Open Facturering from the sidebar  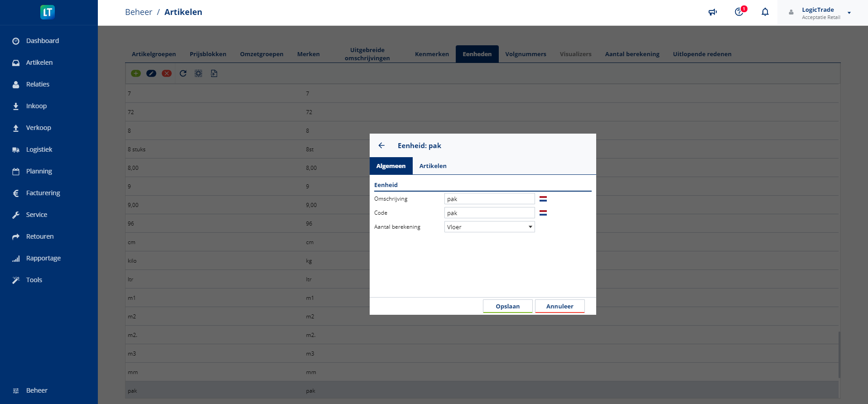coord(43,193)
